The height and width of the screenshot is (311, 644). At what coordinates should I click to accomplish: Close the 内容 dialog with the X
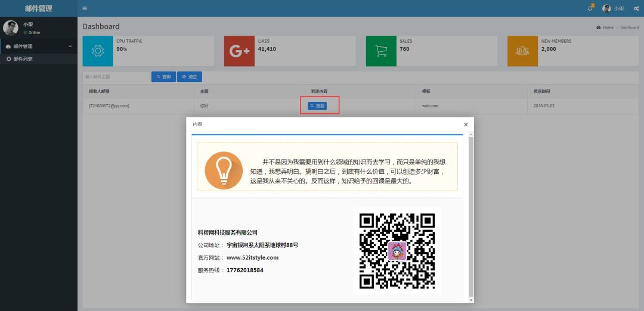pyautogui.click(x=466, y=125)
